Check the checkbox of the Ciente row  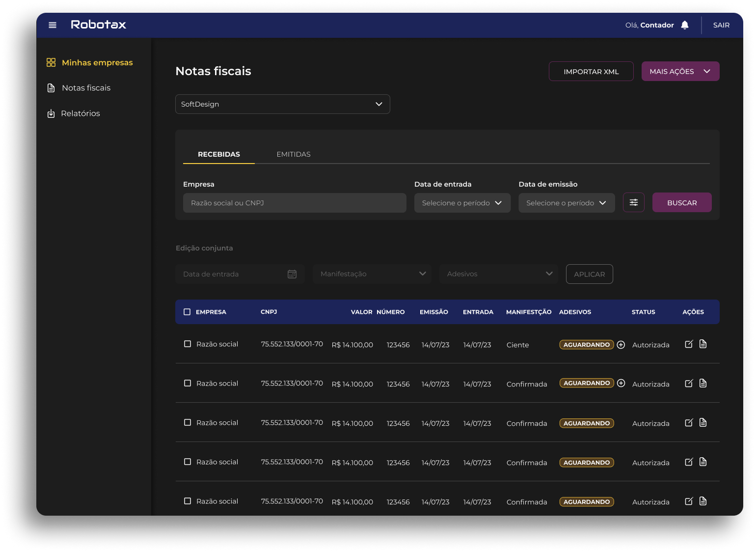[x=188, y=344]
